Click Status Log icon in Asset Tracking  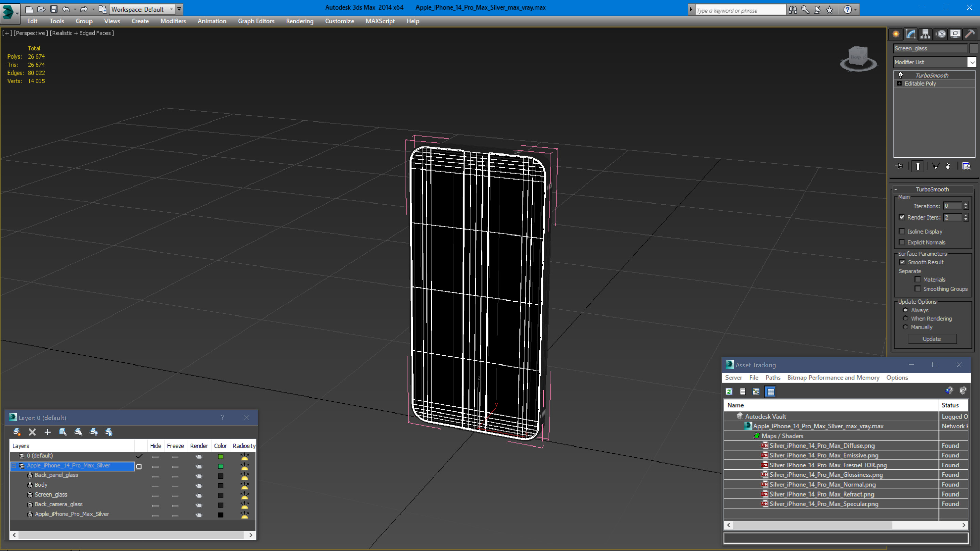(742, 392)
